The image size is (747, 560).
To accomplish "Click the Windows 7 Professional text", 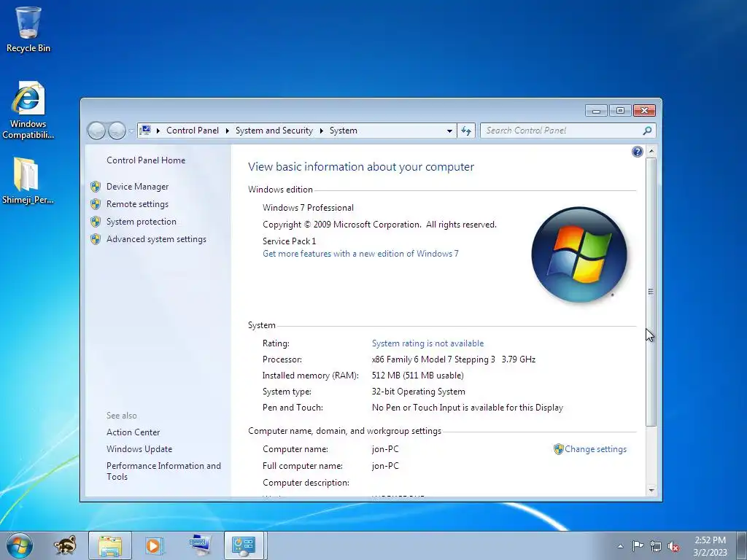I will point(309,208).
